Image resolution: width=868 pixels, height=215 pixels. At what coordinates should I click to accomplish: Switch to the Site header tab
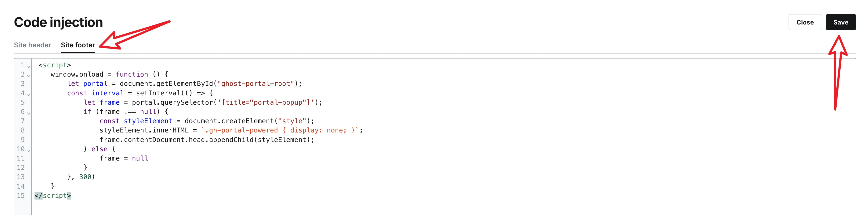coord(32,45)
